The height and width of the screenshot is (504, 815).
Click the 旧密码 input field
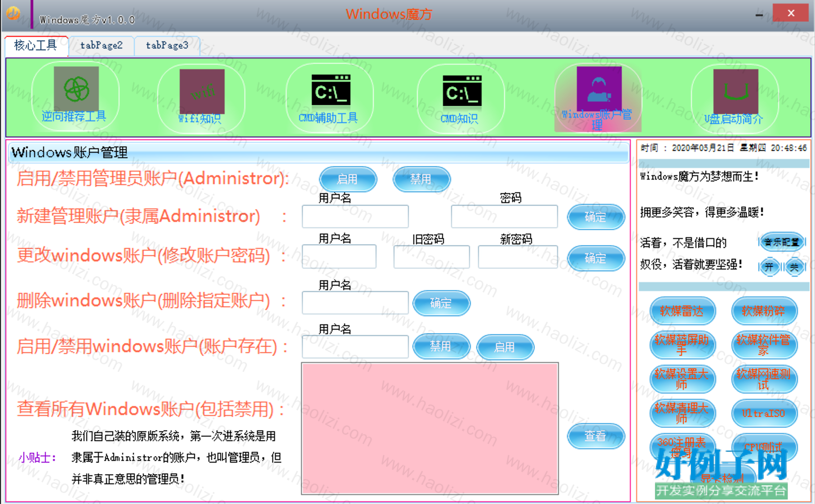(432, 256)
